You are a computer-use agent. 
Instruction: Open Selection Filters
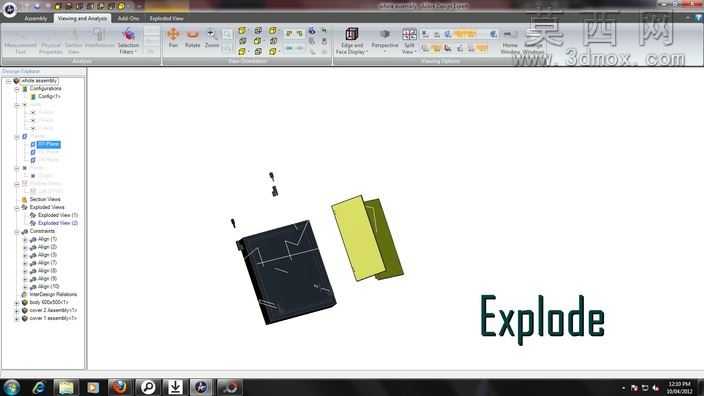(128, 41)
